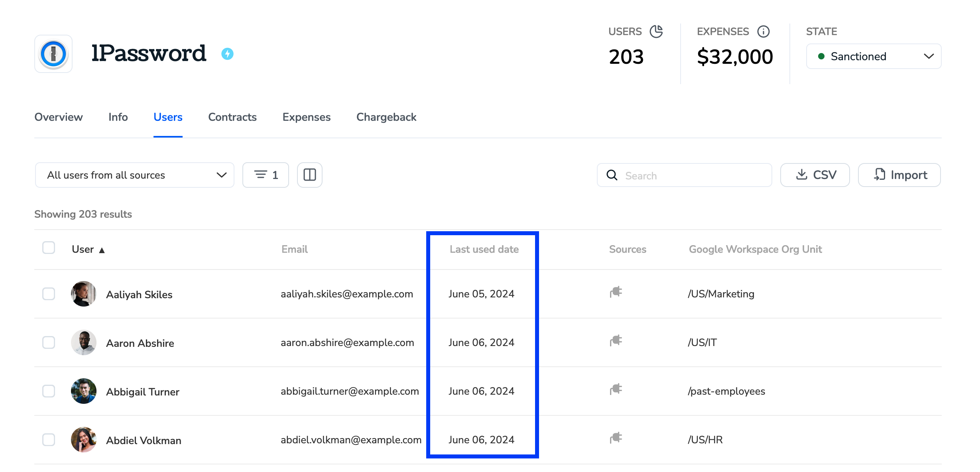Click the $32,000 expenses value
Image resolution: width=980 pixels, height=472 pixels.
click(735, 57)
